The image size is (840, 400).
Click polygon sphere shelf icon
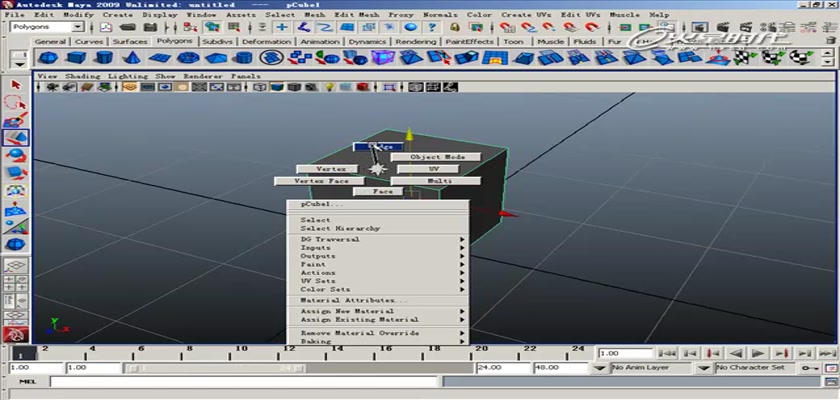coord(48,57)
